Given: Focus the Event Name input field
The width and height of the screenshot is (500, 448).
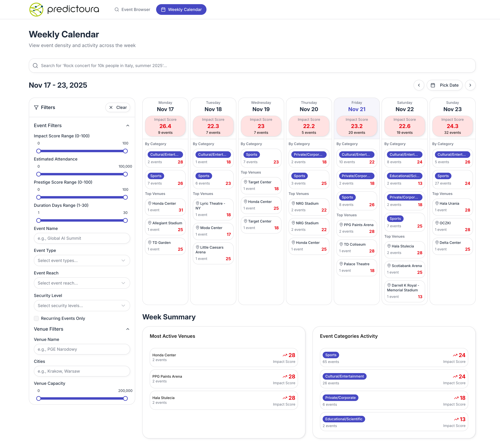Looking at the screenshot, I should point(82,238).
